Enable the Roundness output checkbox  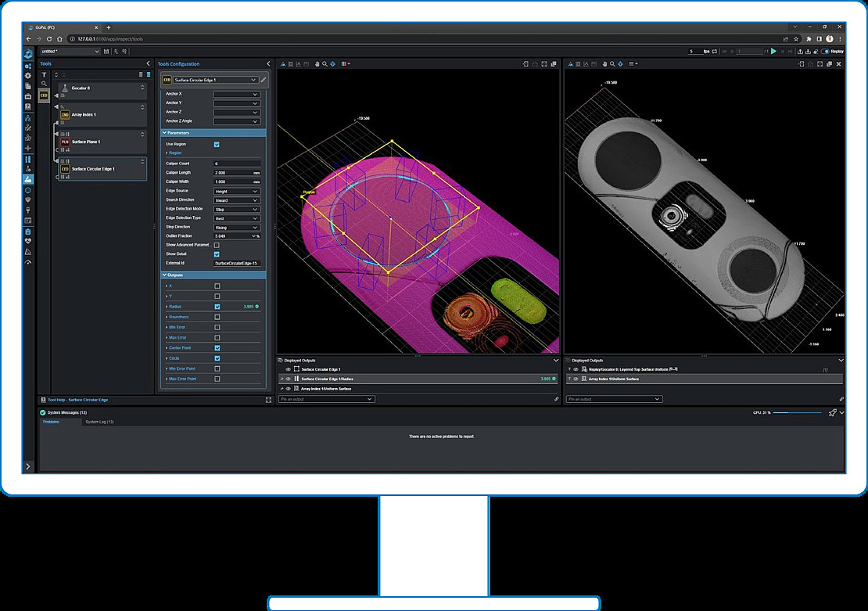point(217,318)
